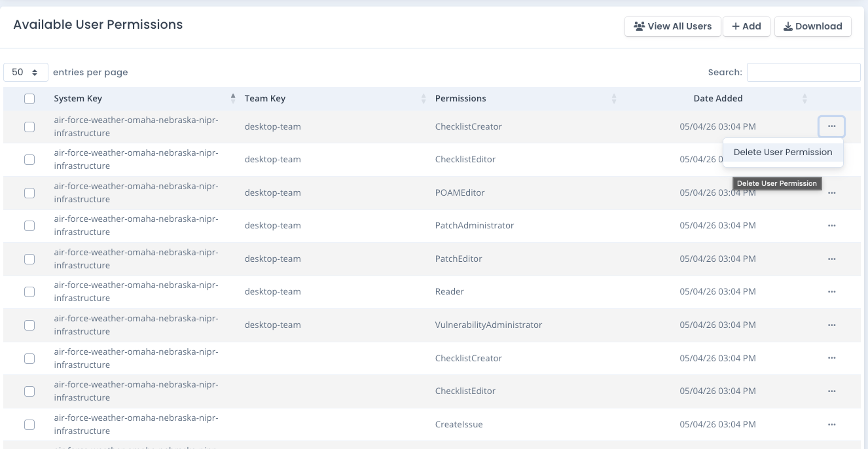The height and width of the screenshot is (449, 868).
Task: Click the Permissions column header
Action: click(461, 98)
